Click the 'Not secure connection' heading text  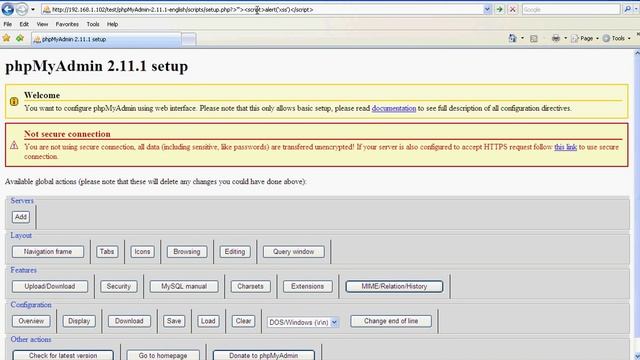click(x=67, y=134)
